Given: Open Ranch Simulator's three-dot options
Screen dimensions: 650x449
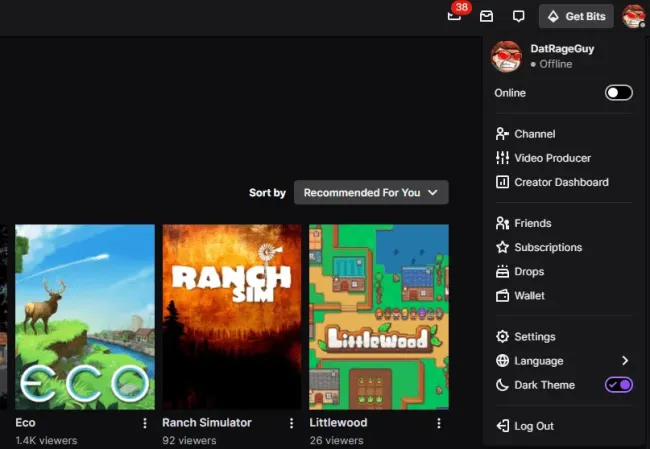Looking at the screenshot, I should (x=291, y=423).
